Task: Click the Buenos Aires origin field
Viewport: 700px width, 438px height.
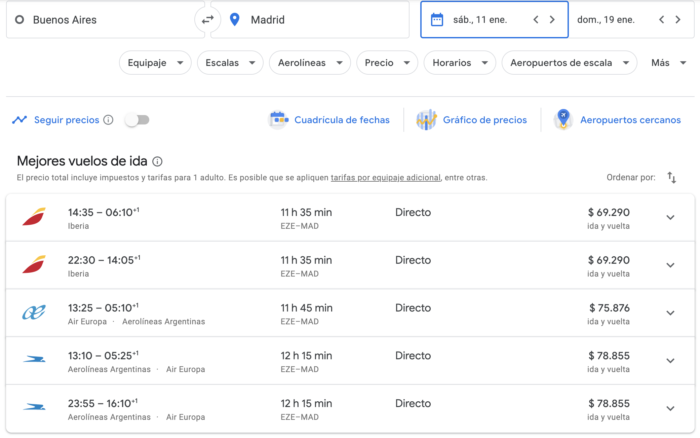Action: [x=100, y=19]
